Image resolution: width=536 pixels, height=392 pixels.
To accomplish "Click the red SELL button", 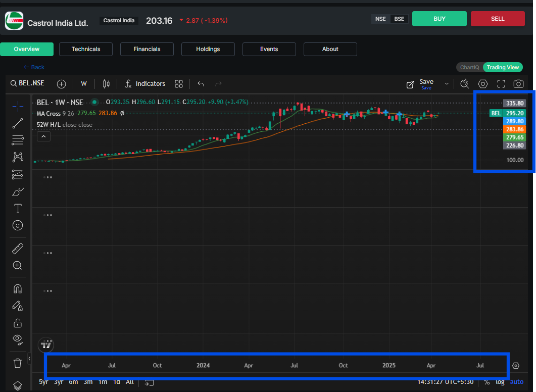I will [x=498, y=19].
